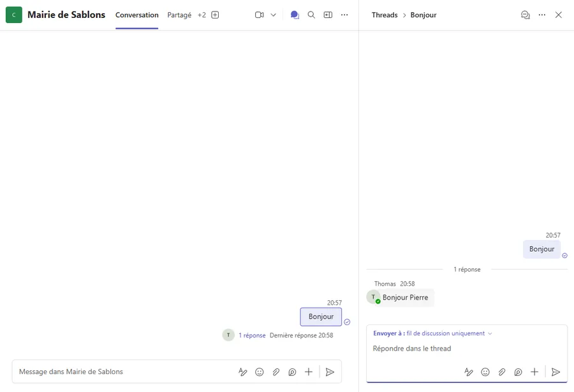This screenshot has width=574, height=392.
Task: Go back to Threads in the breadcrumb
Action: point(385,15)
